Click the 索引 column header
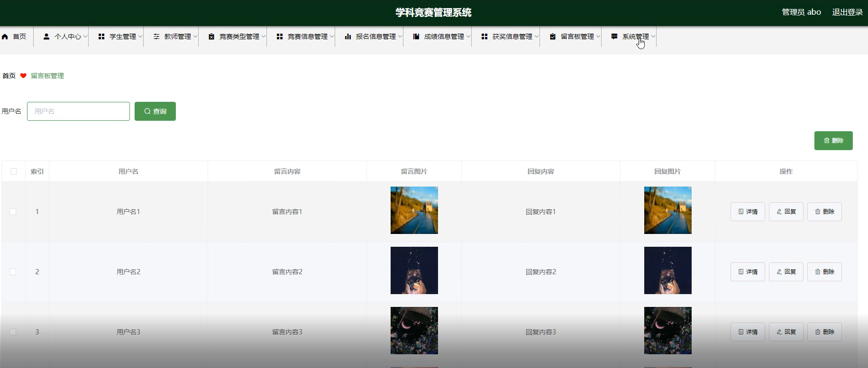This screenshot has width=868, height=368. [37, 171]
